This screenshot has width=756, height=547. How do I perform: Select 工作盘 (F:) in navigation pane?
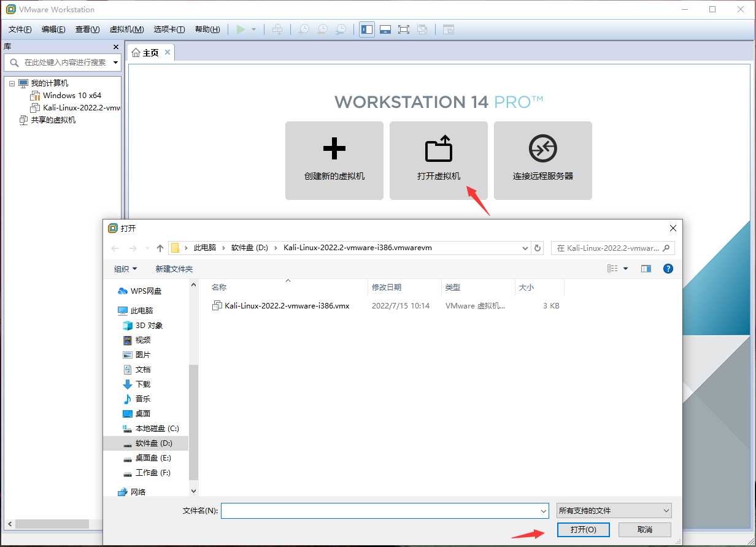[153, 472]
